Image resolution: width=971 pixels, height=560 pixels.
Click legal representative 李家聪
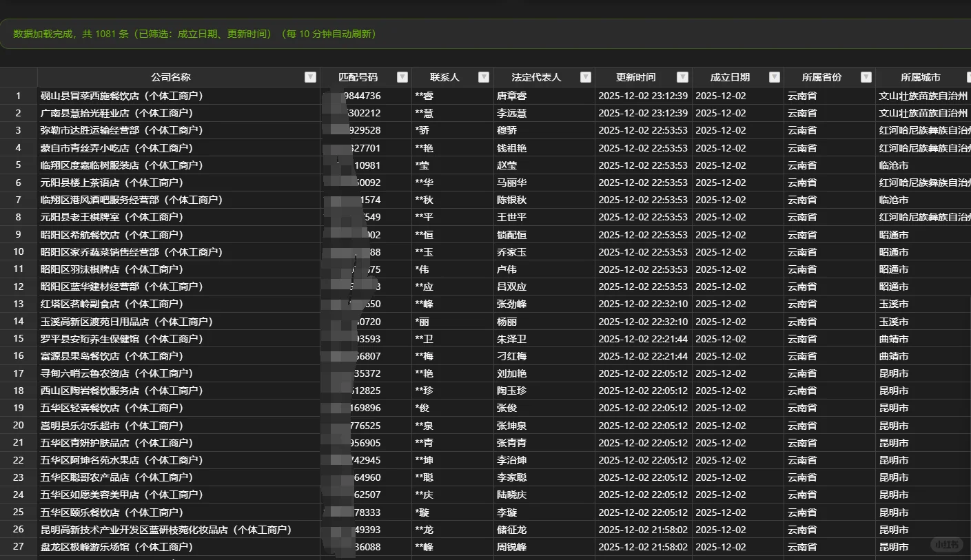[511, 477]
